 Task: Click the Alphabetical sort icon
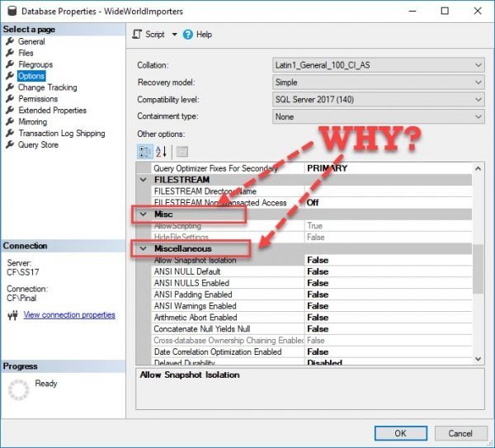coord(162,151)
